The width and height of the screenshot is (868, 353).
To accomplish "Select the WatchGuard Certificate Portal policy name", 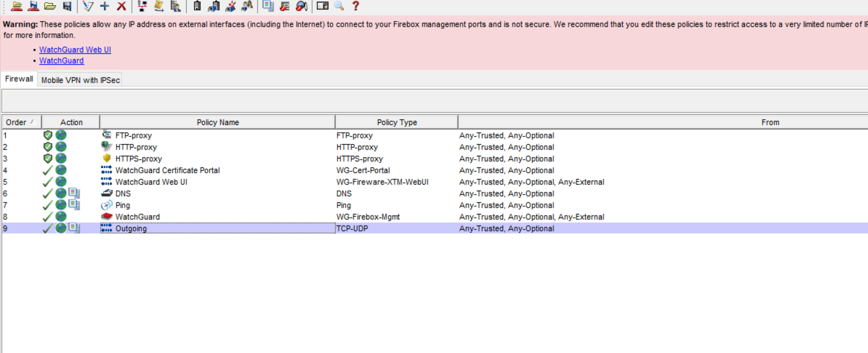I will 167,170.
